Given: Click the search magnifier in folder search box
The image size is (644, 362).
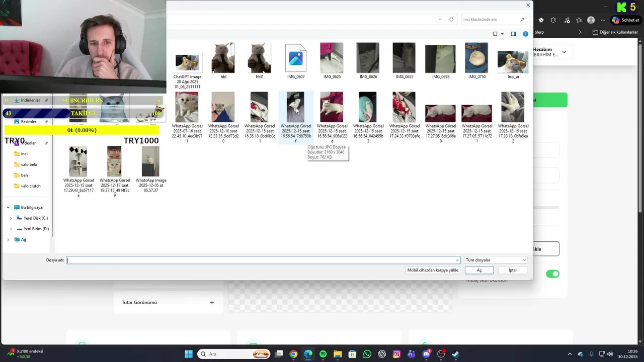Looking at the screenshot, I should coord(522,20).
